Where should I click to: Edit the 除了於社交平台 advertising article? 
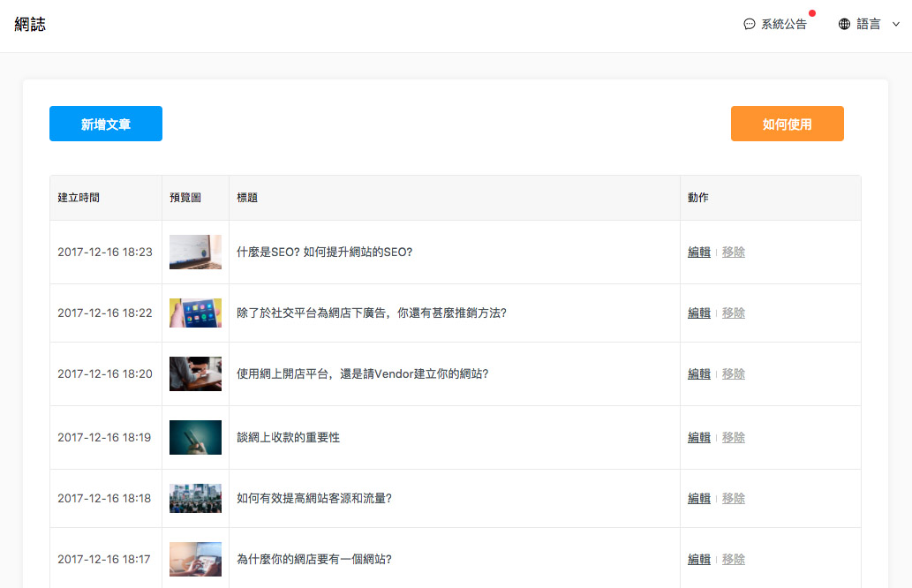tap(699, 313)
